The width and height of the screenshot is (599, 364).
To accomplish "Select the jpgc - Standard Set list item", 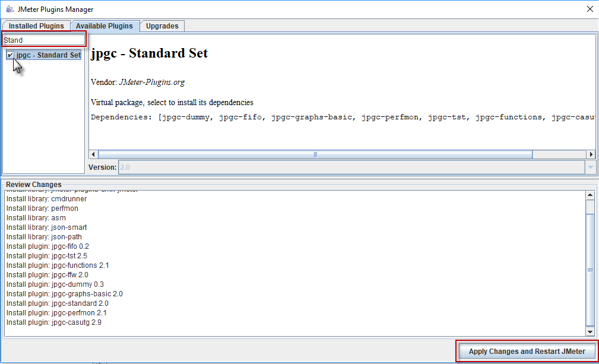I will coord(48,55).
